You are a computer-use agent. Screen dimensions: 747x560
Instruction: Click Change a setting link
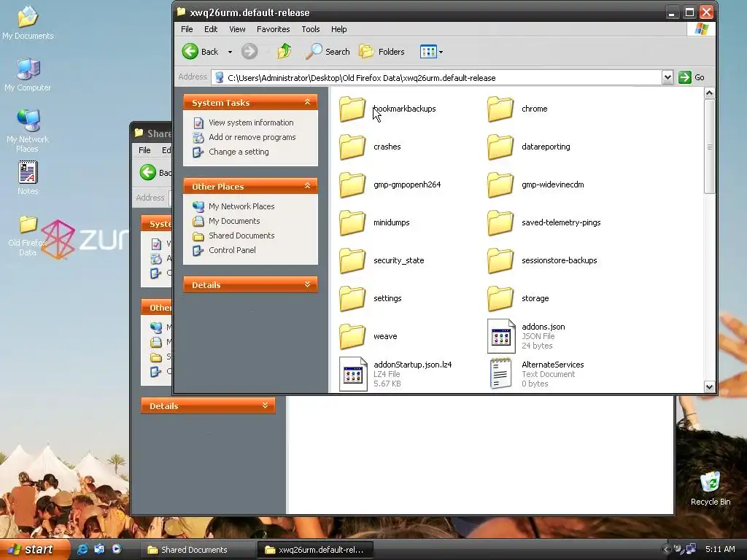point(239,152)
